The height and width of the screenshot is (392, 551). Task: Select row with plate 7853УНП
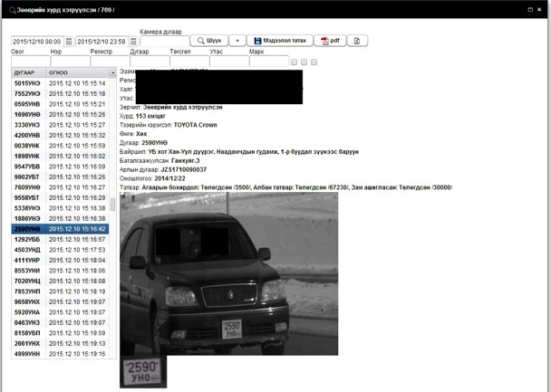(60, 292)
